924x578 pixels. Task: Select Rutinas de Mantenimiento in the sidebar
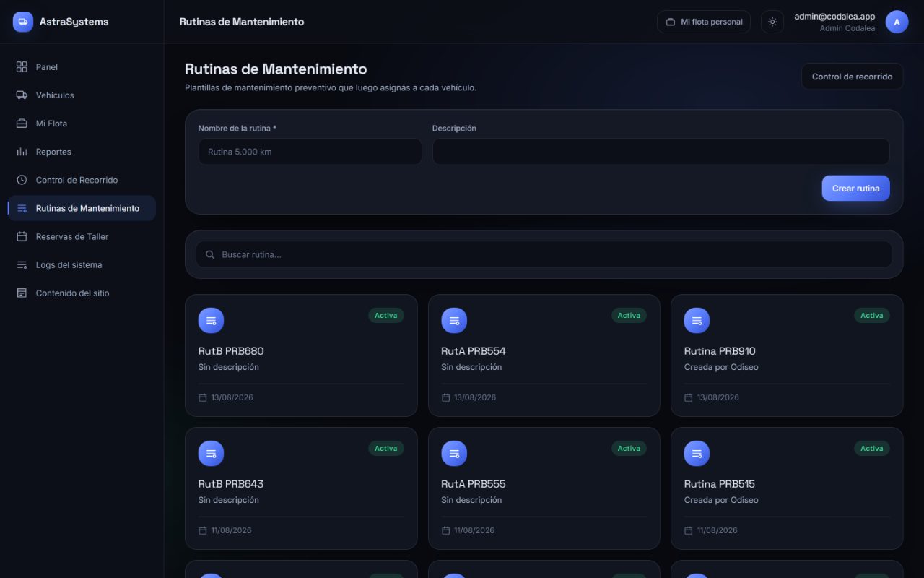click(x=82, y=208)
